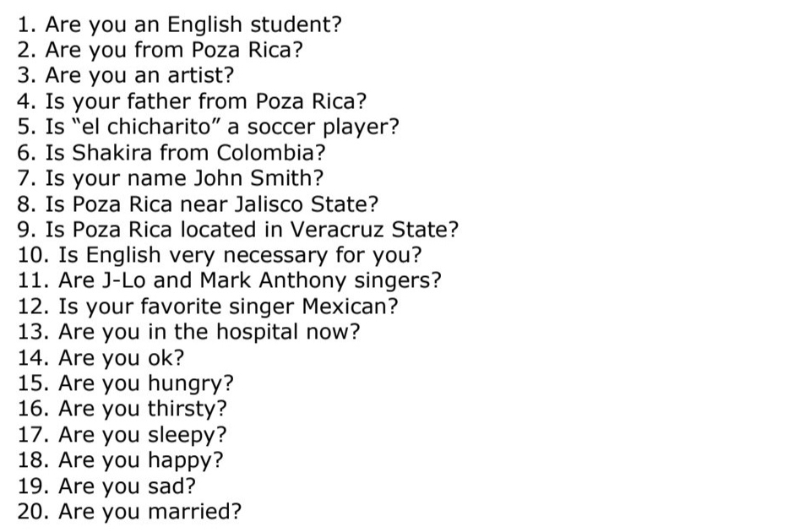Select the 'Are you ok?' line
Viewport: 794px width, 532px height.
coord(101,358)
